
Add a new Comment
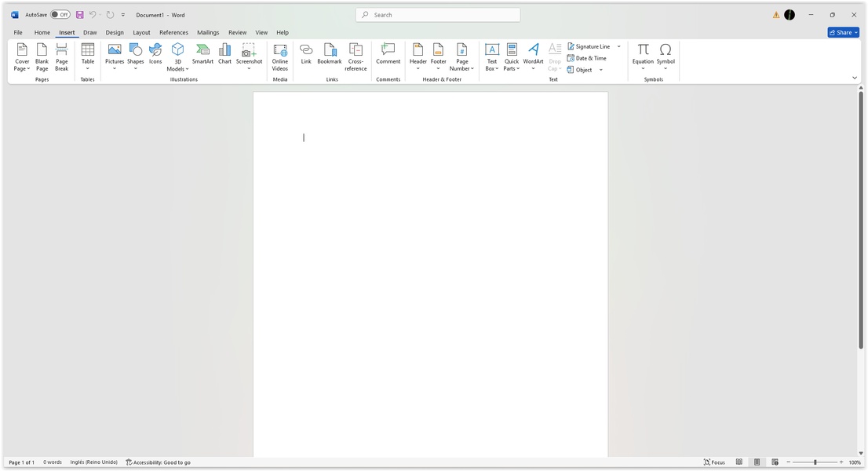pos(388,53)
